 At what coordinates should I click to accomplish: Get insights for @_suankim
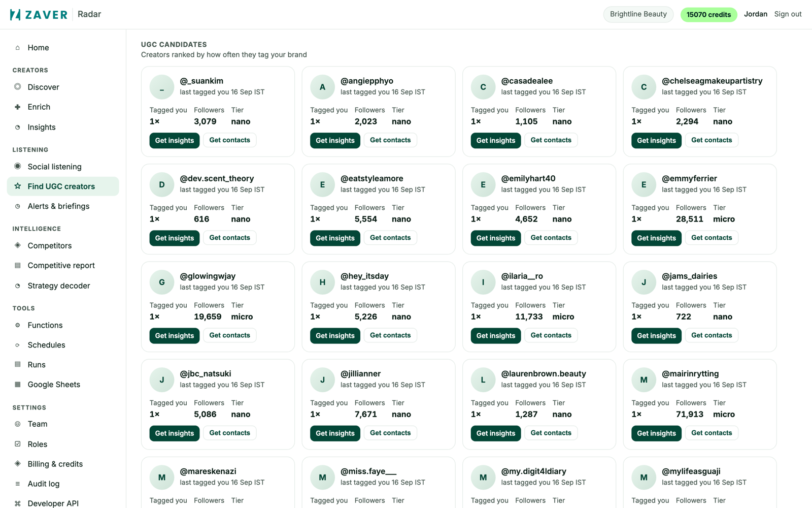point(175,140)
